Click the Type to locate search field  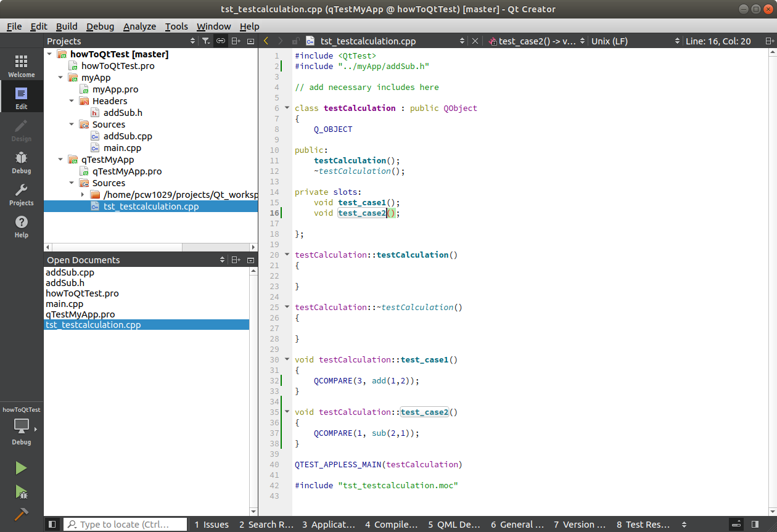pos(125,525)
